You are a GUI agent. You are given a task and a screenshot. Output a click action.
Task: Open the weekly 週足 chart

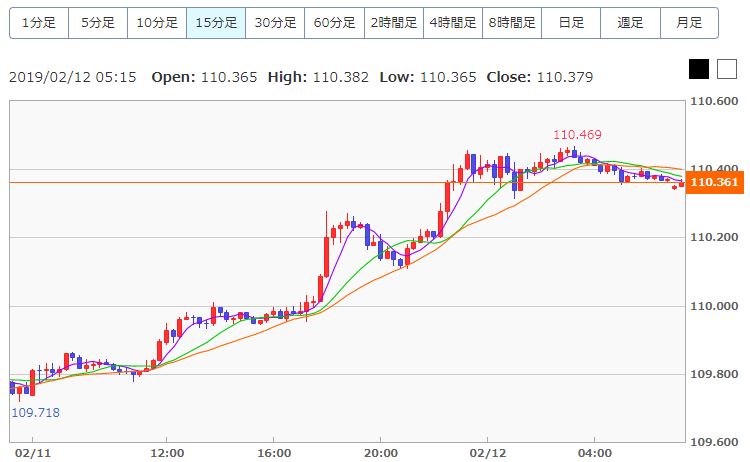click(x=630, y=22)
